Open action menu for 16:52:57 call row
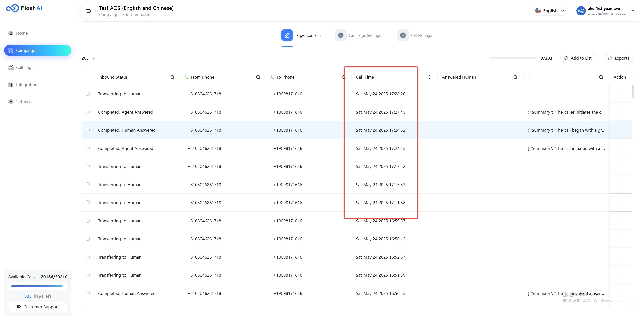Screen dimensions: 644x320 tap(621, 257)
